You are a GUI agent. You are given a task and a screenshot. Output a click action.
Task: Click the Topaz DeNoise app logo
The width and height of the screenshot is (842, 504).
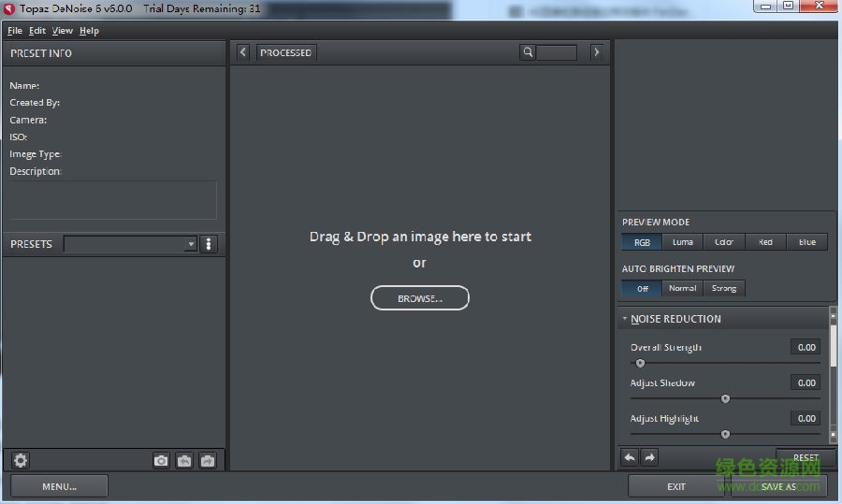click(x=9, y=8)
